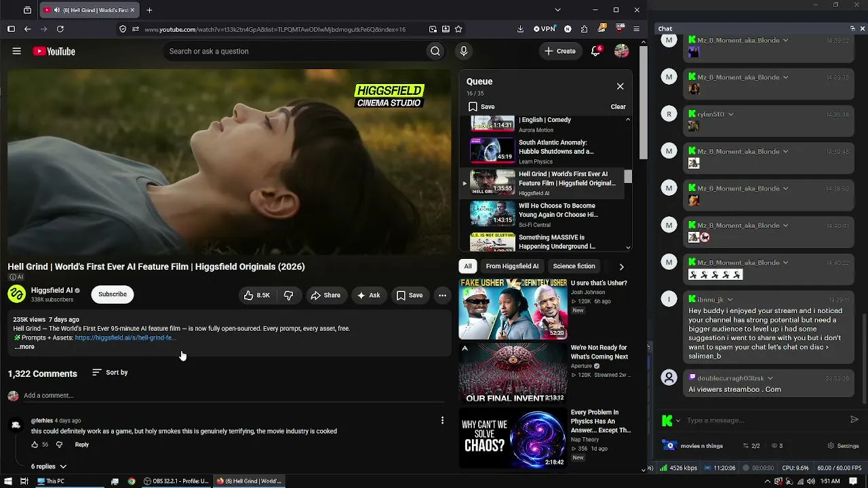Expand options for ibnnu_jk chat message
This screenshot has height=488, width=868.
coord(729,299)
